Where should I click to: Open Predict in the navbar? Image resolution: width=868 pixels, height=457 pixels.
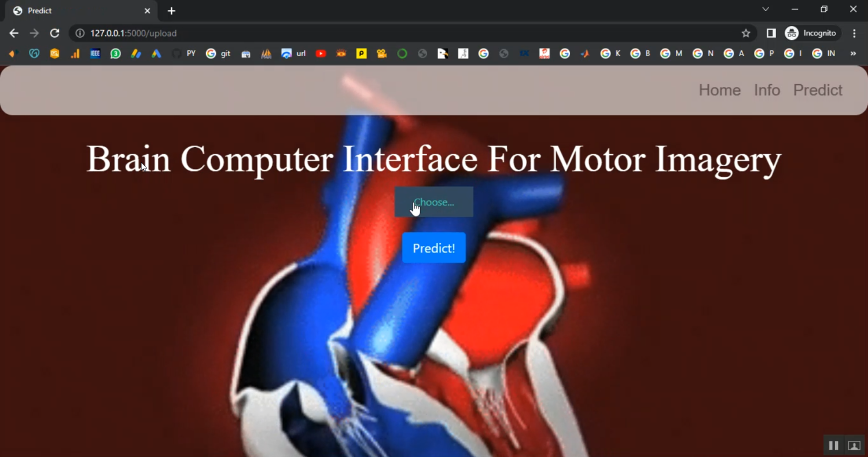(x=817, y=90)
